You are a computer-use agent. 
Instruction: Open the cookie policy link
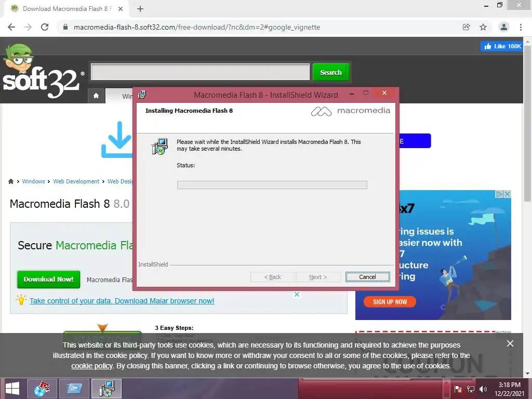[x=92, y=366]
